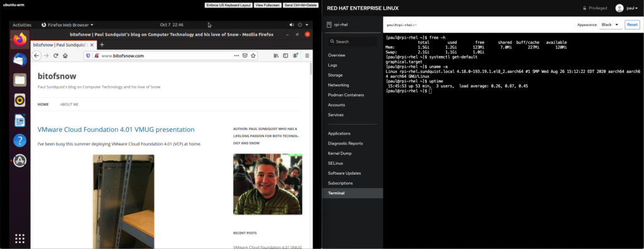Viewport: 644px width, 249px height.
Task: Reload the page in Firefox
Action: point(56,55)
